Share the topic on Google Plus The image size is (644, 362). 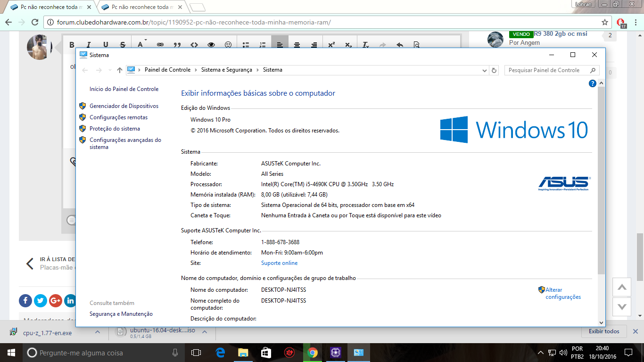pyautogui.click(x=56, y=300)
